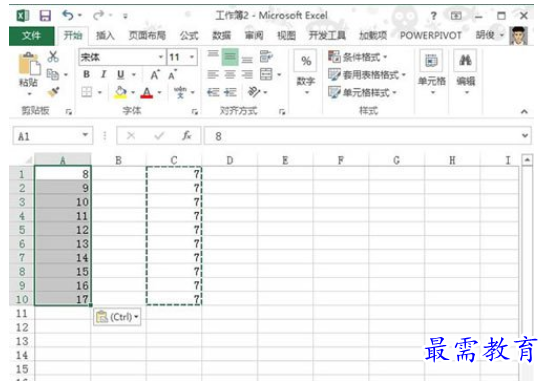Viewport: 546px width, 381px height.
Task: Open the borders dropdown arrow
Action: pyautogui.click(x=100, y=93)
